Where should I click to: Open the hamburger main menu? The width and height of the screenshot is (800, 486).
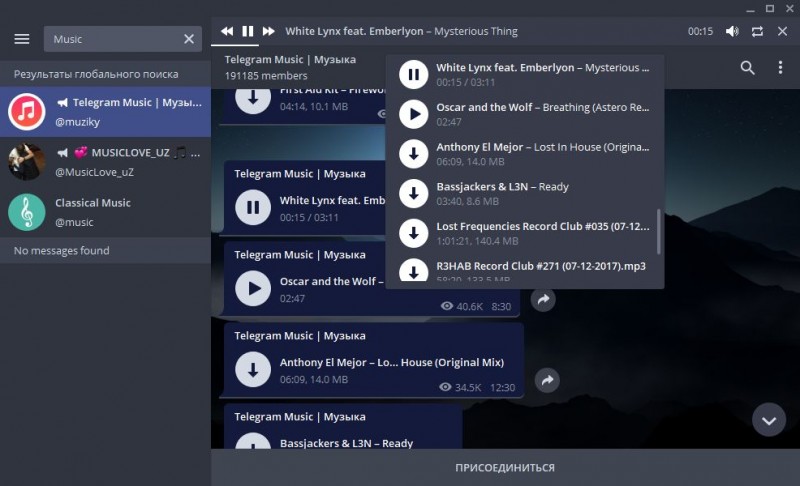click(x=22, y=39)
